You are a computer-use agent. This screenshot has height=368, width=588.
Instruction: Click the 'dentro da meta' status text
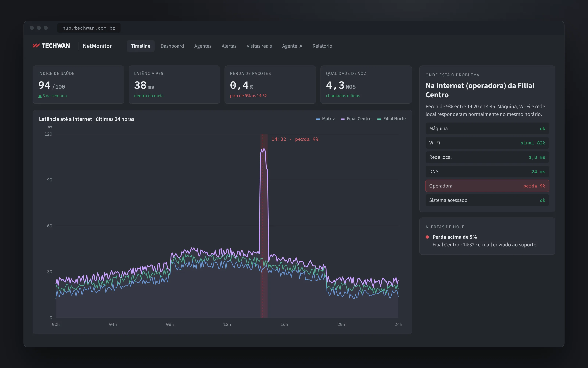pyautogui.click(x=149, y=96)
